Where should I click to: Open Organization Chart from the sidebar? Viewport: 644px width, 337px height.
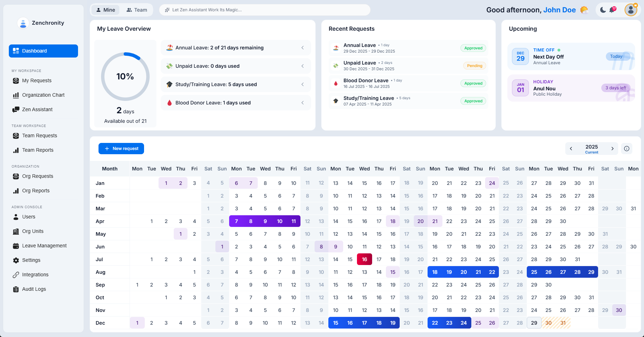pyautogui.click(x=43, y=95)
